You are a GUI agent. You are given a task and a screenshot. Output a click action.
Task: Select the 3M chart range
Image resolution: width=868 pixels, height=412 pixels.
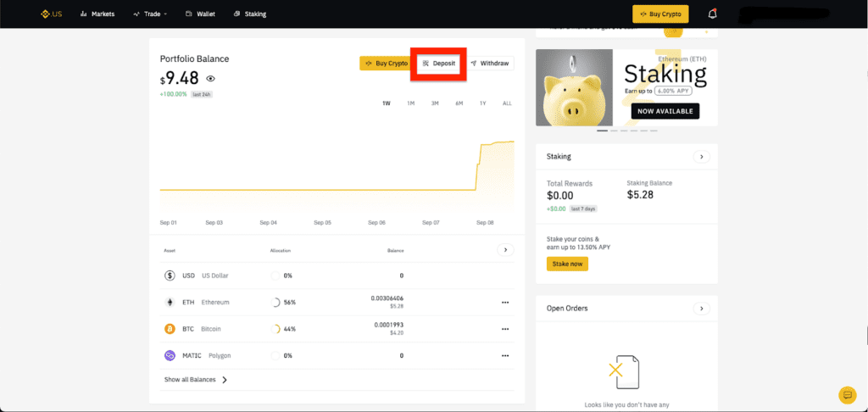435,103
